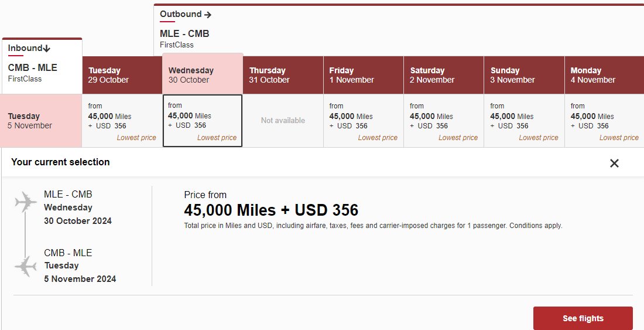Click the See flights button
The width and height of the screenshot is (644, 330).
583,318
